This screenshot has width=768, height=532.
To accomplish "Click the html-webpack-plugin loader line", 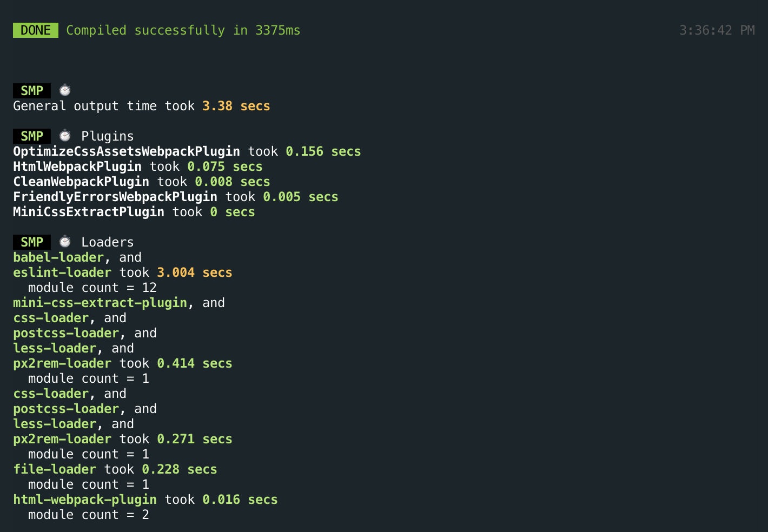I will coord(145,500).
